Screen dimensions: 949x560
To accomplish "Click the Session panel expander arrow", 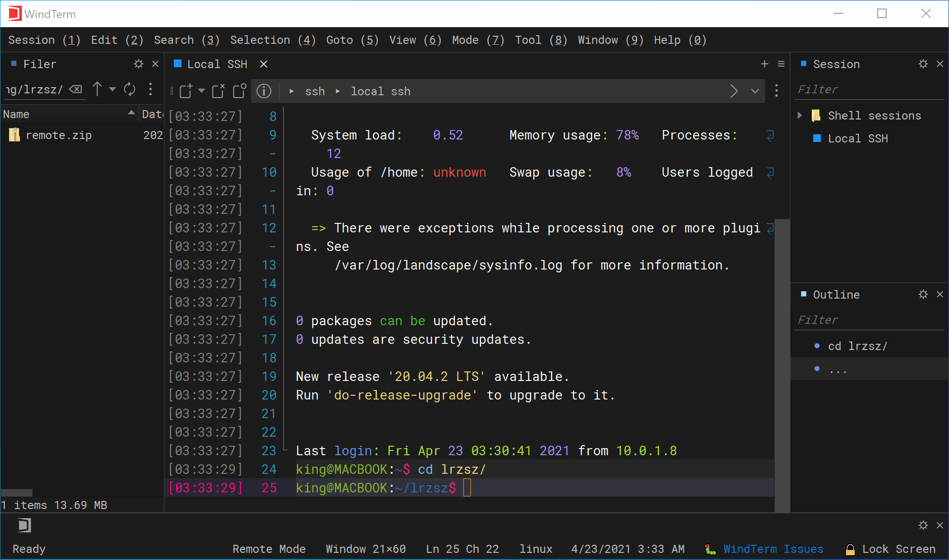I will point(799,115).
